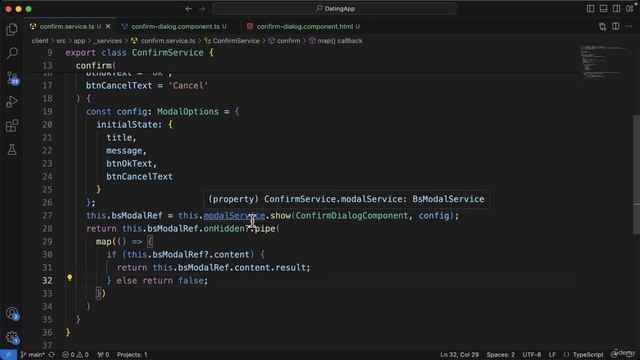
Task: Click btnCancelText on line 24
Action: [x=140, y=177]
